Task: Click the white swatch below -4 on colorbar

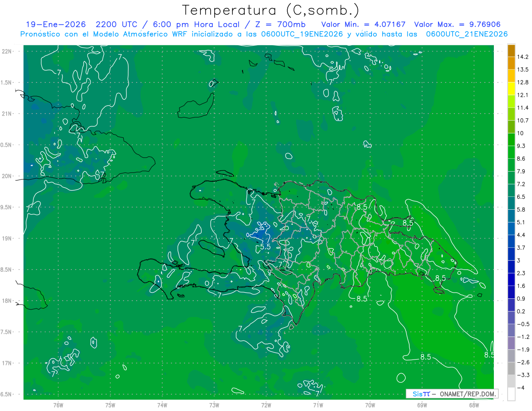Action: tap(511, 394)
